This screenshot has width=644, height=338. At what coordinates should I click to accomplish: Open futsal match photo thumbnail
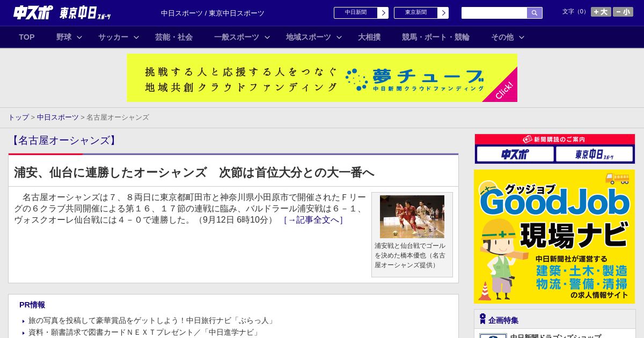pyautogui.click(x=412, y=217)
